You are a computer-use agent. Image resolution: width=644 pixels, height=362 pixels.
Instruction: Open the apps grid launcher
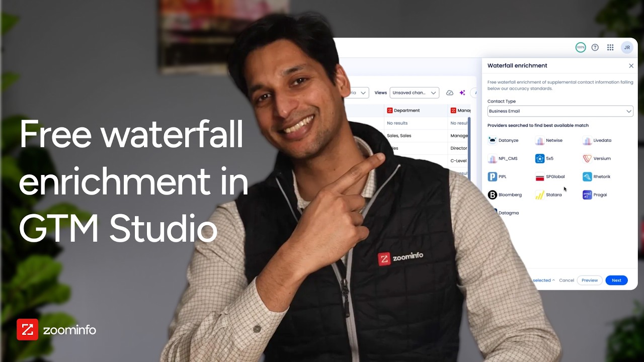610,47
